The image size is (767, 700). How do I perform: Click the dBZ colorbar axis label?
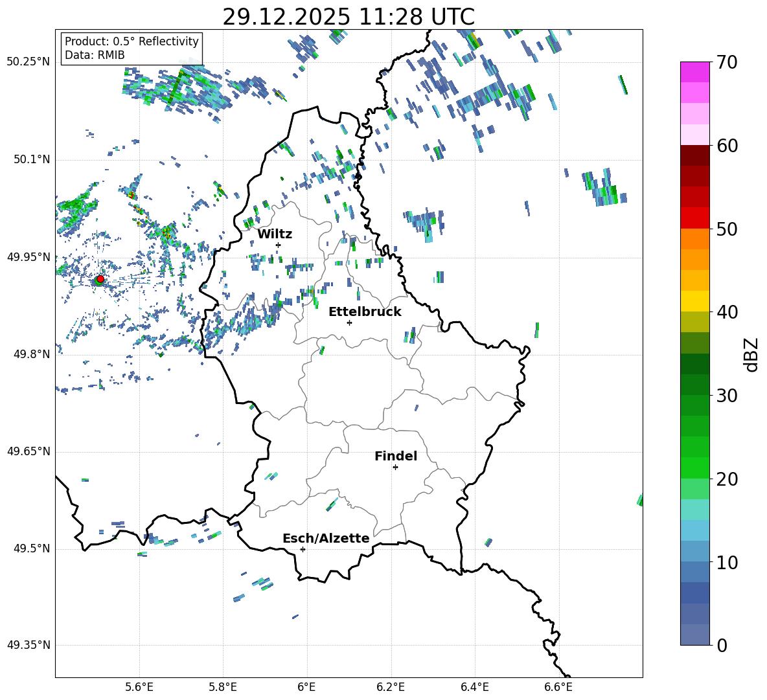(x=751, y=354)
